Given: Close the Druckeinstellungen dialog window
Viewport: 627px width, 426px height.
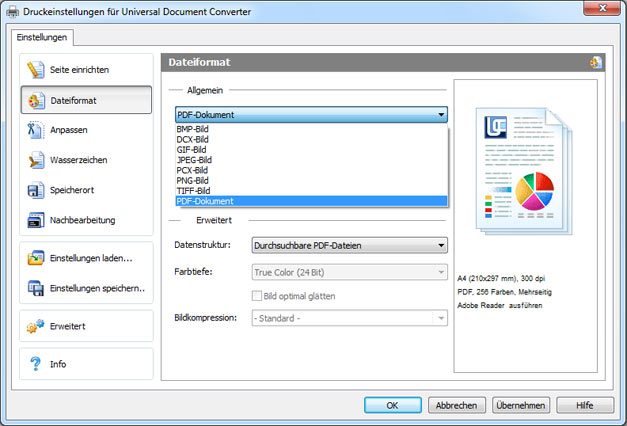Looking at the screenshot, I should coord(602,8).
